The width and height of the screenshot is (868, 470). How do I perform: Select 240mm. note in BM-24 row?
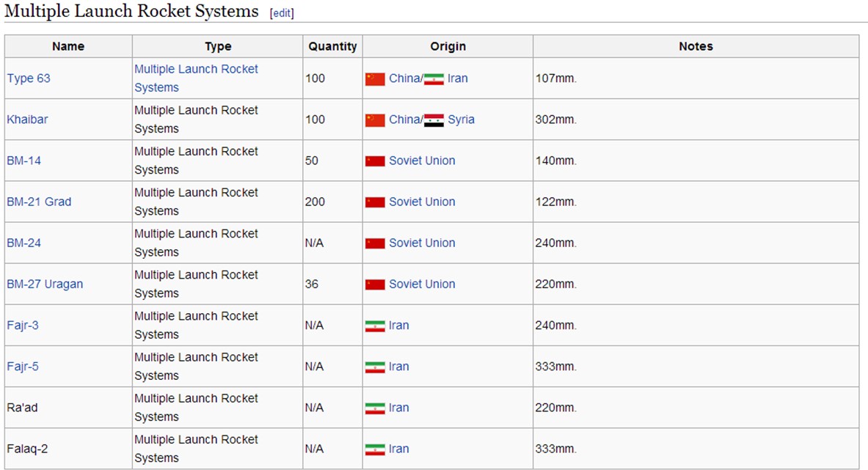[x=555, y=243]
